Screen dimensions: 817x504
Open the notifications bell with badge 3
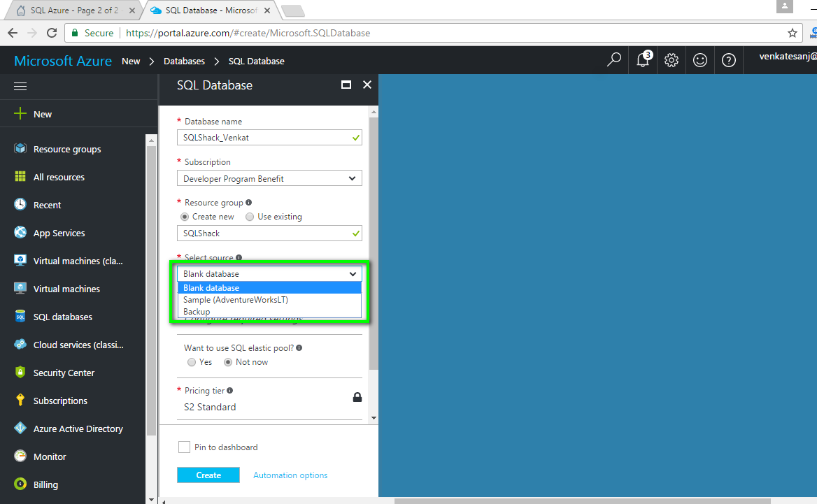pyautogui.click(x=644, y=59)
